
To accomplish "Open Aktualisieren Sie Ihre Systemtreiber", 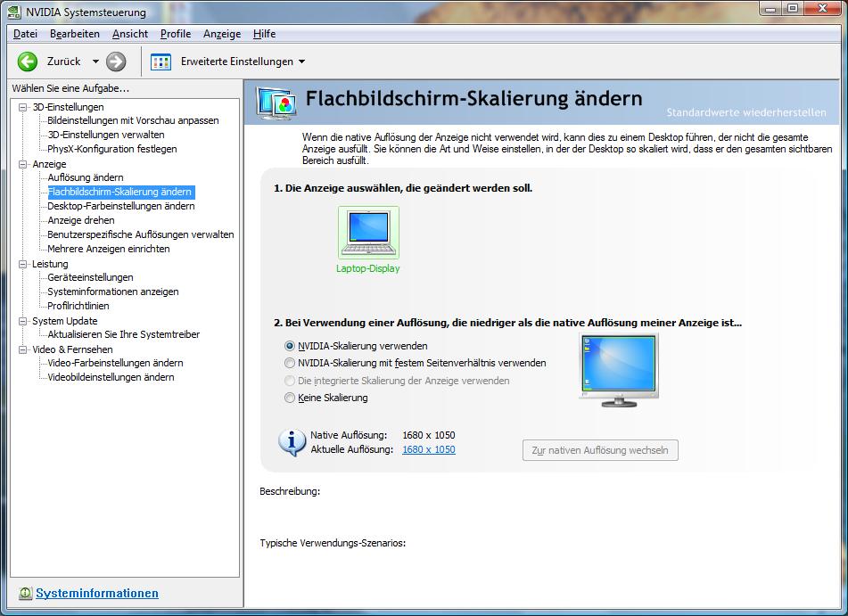I will 124,334.
